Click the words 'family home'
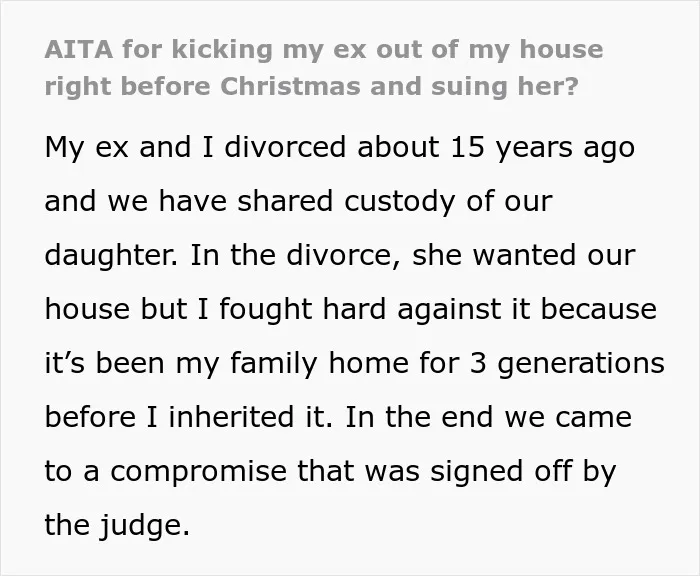The image size is (700, 576). point(319,363)
